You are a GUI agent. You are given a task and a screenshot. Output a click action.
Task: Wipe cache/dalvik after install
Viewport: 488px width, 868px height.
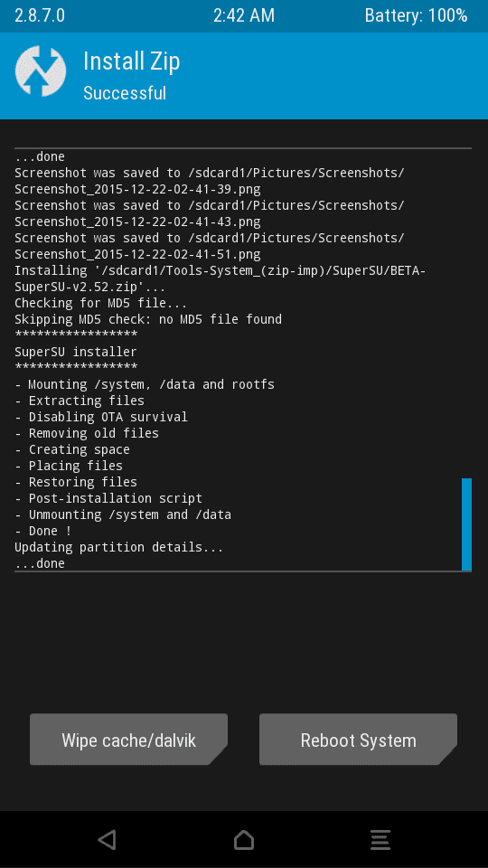(x=128, y=741)
